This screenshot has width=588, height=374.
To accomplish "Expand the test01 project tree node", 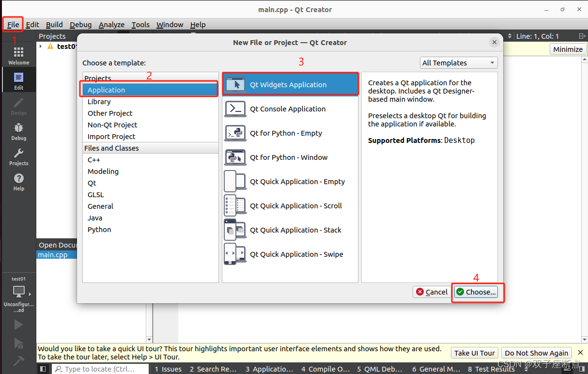I will pyautogui.click(x=41, y=47).
